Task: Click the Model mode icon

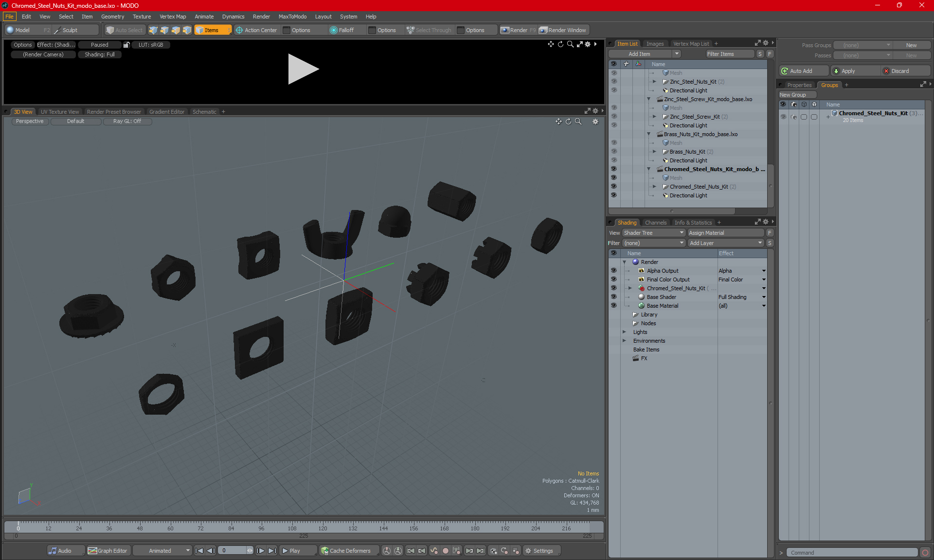Action: coord(10,30)
